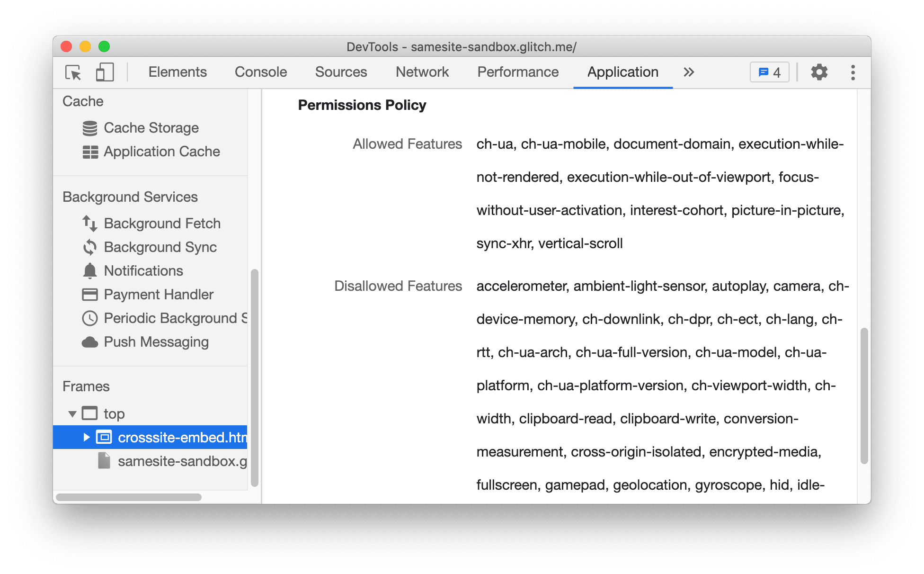
Task: Click the Console panel icon
Action: click(260, 72)
